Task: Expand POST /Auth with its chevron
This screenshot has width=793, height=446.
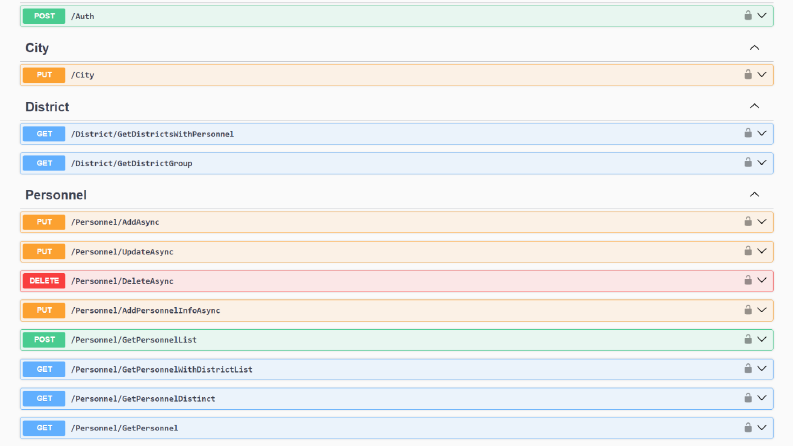Action: click(x=762, y=16)
